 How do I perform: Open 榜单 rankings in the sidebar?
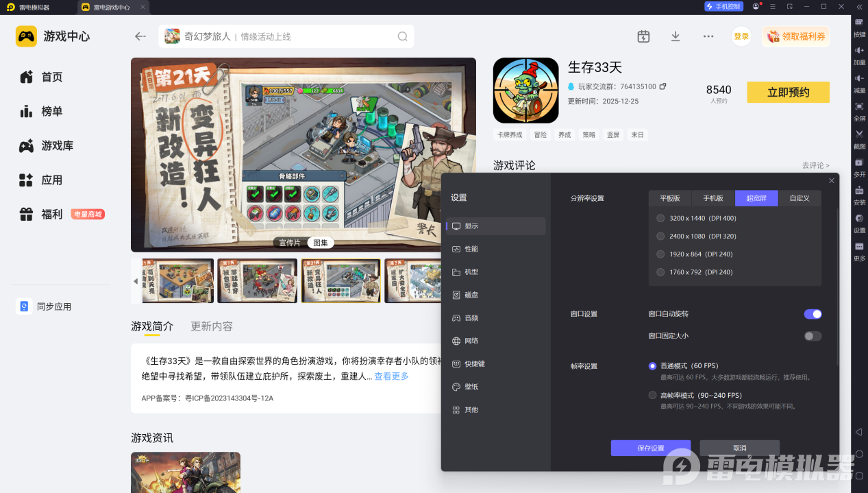pos(41,111)
